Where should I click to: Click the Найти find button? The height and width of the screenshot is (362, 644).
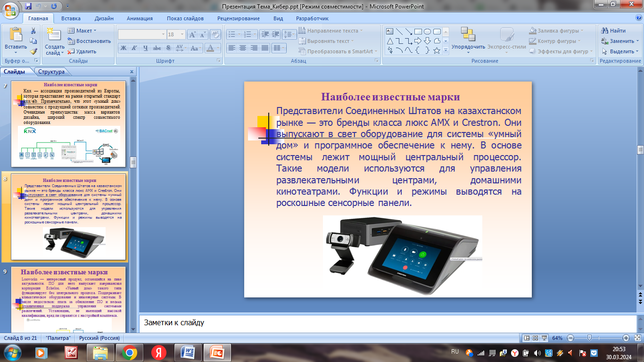(x=613, y=31)
